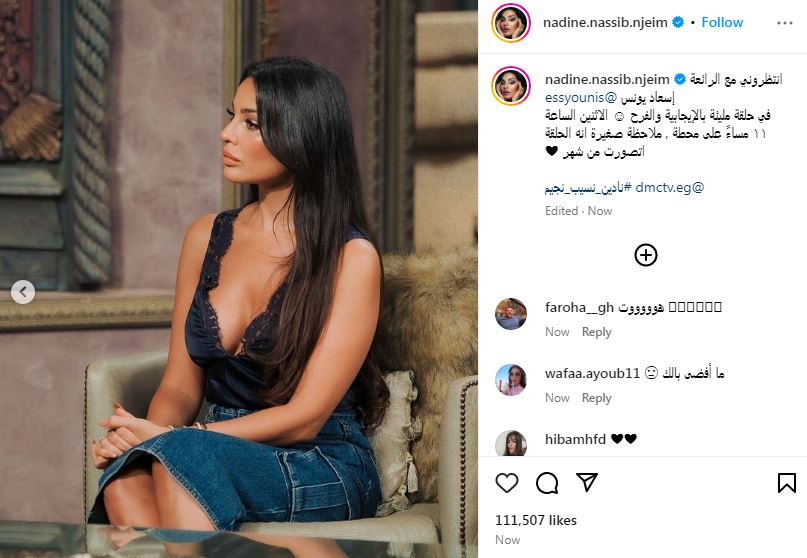This screenshot has width=807, height=558.
Task: Load more comments with the plus circle
Action: coord(645,255)
